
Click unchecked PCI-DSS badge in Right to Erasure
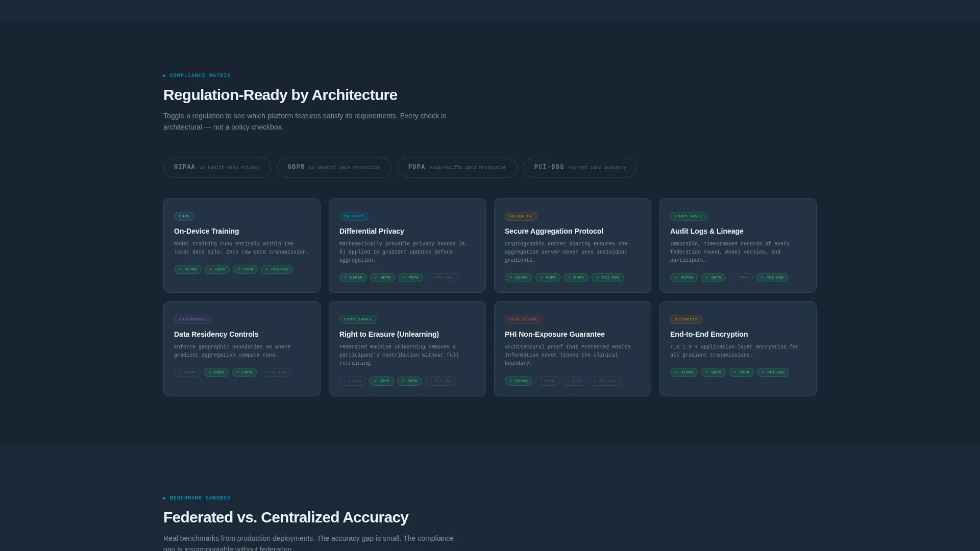coord(440,381)
